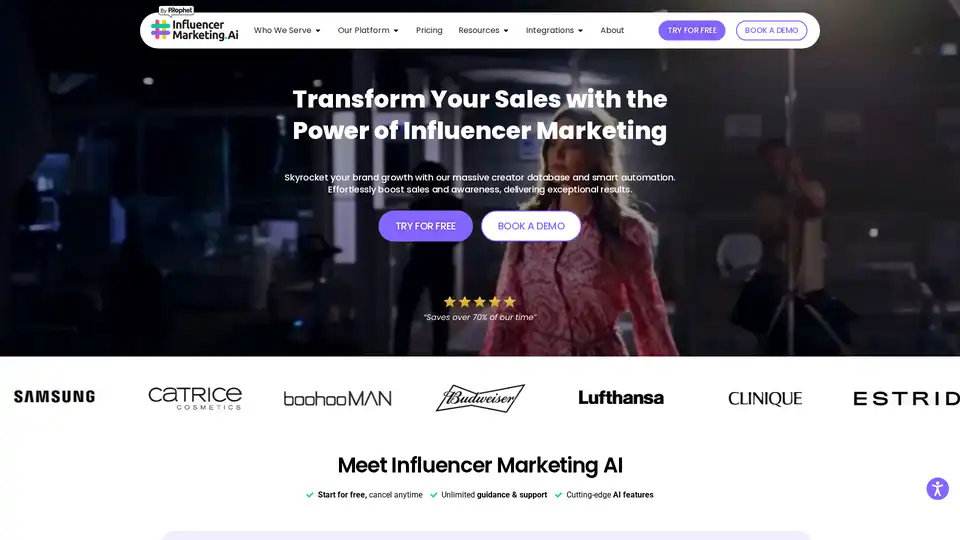Open the accessibility widget icon

(x=937, y=489)
